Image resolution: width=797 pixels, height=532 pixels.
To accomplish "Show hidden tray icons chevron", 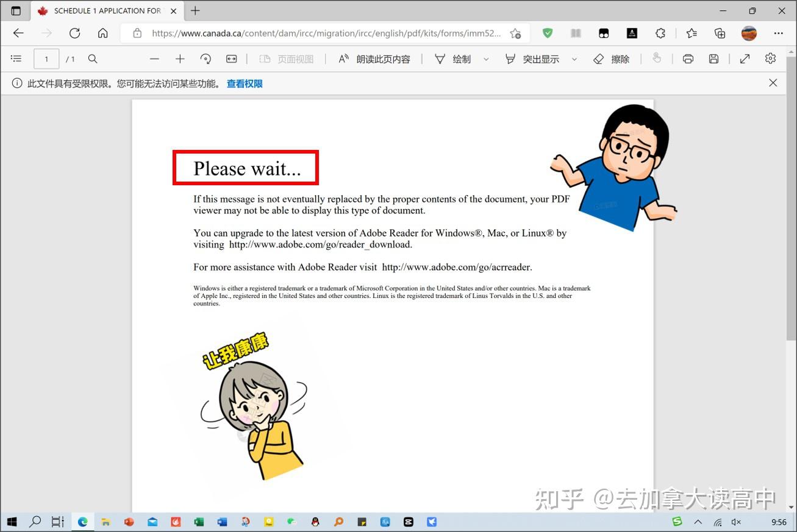I will pos(698,522).
